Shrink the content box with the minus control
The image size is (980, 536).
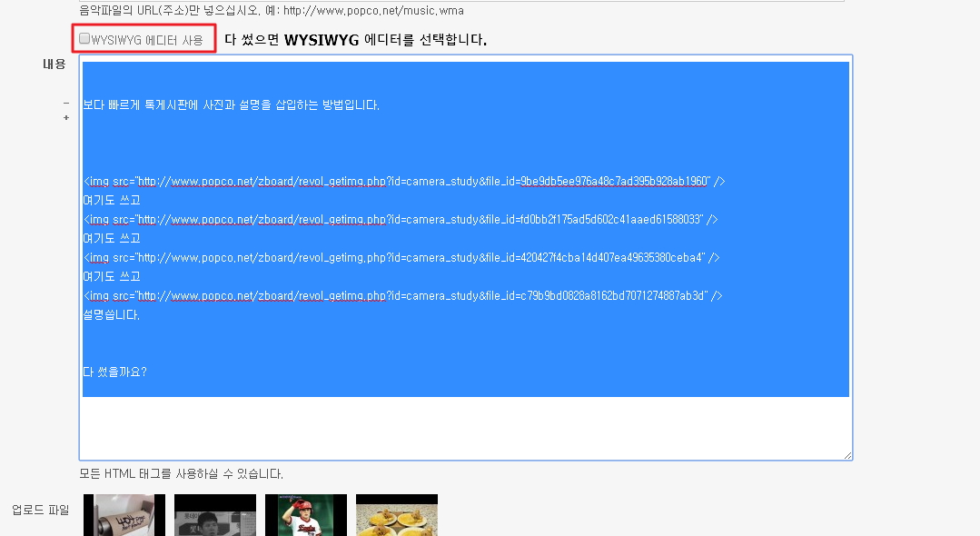pyautogui.click(x=66, y=103)
